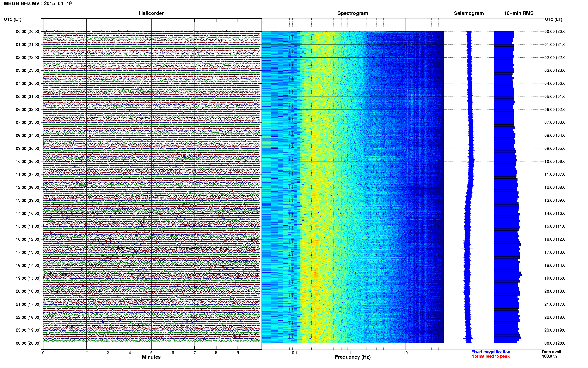Click right-side time label '12:00 (08:' on RMS axis
This screenshot has height=368, width=588.
click(x=554, y=187)
